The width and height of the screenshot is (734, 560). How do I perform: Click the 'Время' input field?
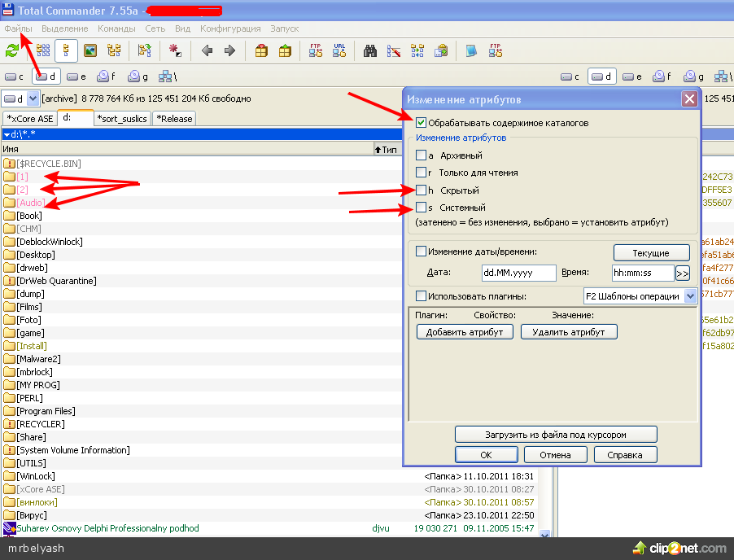[643, 273]
